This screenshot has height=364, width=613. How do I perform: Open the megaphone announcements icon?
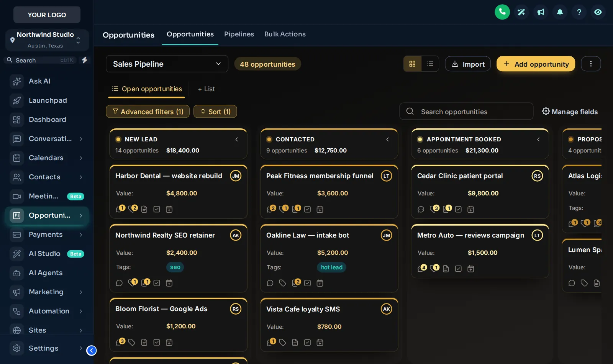tap(541, 12)
